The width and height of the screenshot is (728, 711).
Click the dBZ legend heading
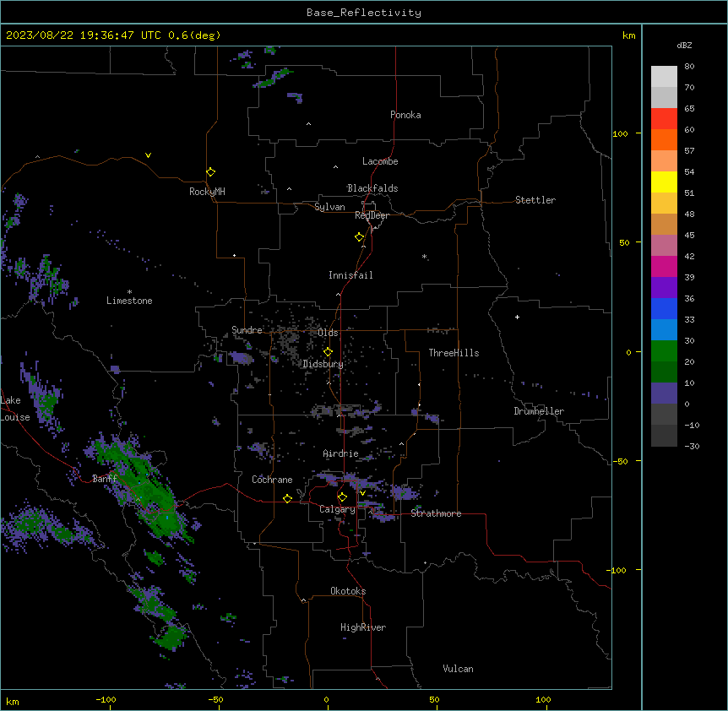click(684, 45)
